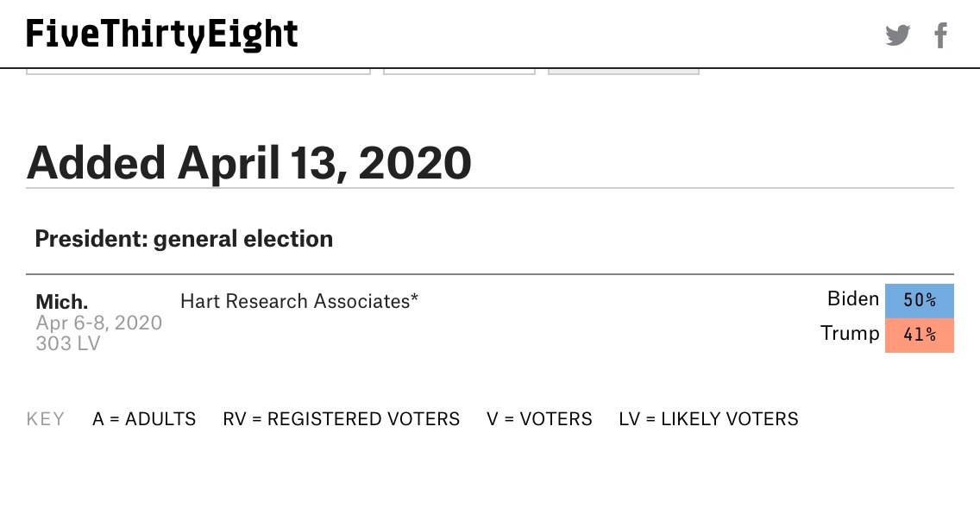Share the page via the Twitter icon

[x=898, y=35]
